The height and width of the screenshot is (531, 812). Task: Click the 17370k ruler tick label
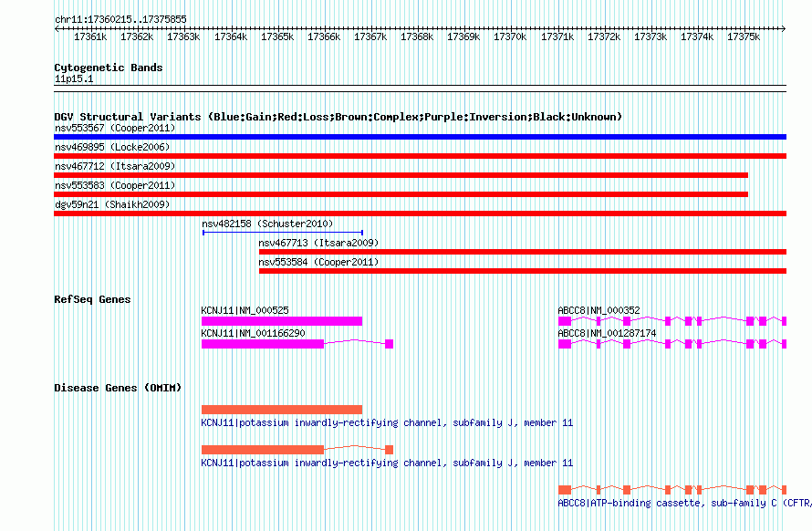(510, 36)
